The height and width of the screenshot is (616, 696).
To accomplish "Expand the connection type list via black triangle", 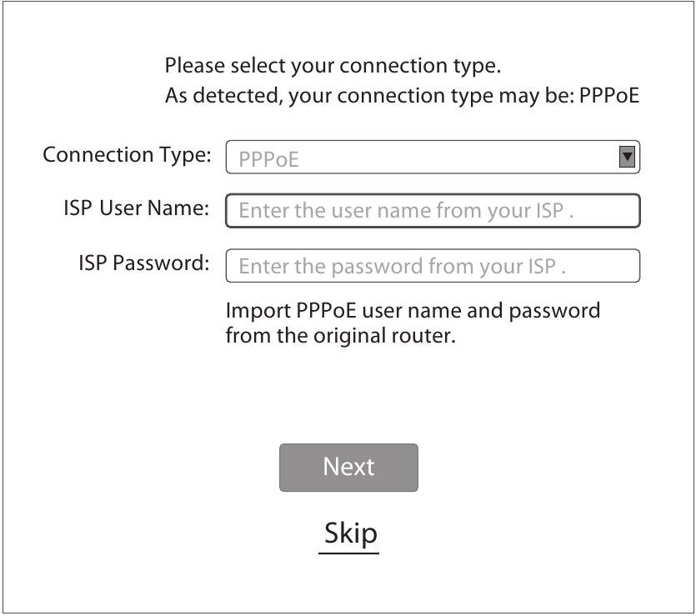I will [x=627, y=156].
